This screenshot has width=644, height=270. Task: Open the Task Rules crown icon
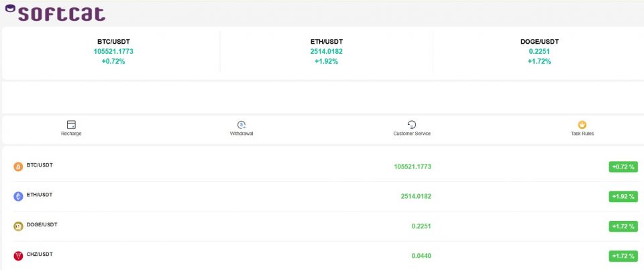pyautogui.click(x=582, y=124)
